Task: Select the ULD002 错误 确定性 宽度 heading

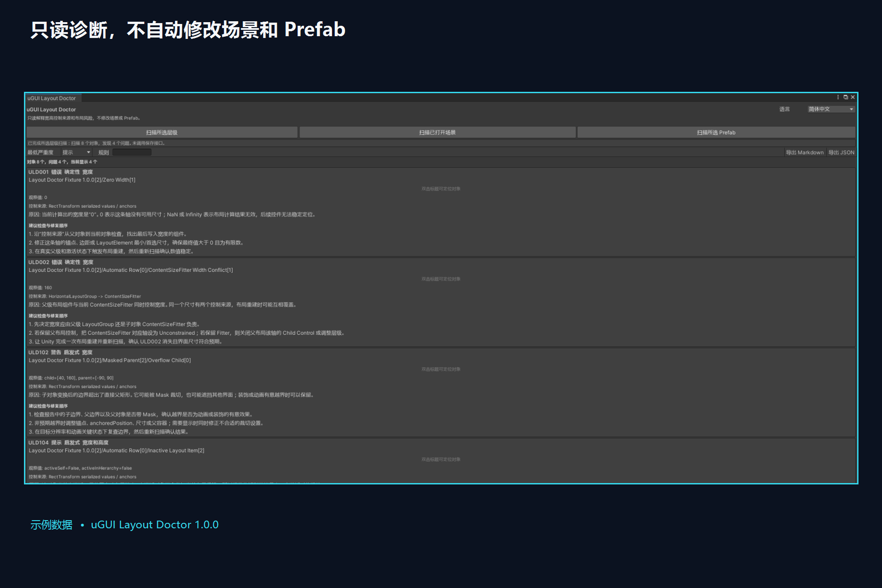Action: (x=61, y=262)
